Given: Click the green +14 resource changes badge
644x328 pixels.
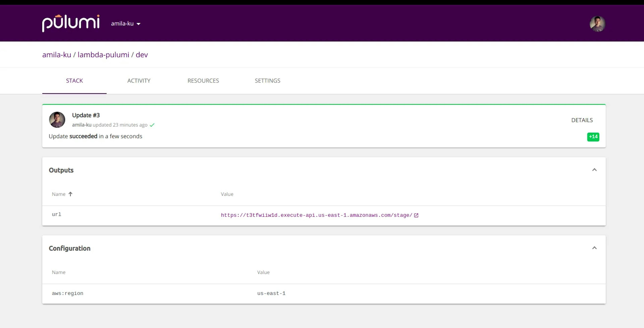Looking at the screenshot, I should [x=593, y=137].
